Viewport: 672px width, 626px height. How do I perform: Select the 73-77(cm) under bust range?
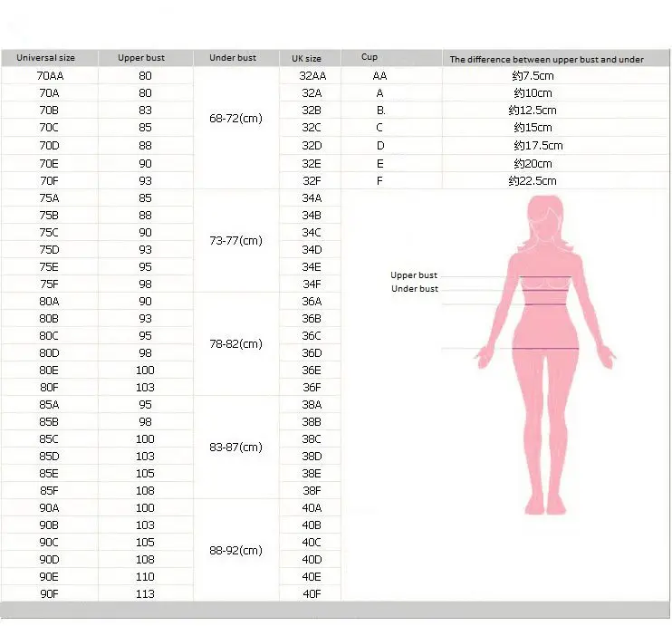click(x=235, y=240)
